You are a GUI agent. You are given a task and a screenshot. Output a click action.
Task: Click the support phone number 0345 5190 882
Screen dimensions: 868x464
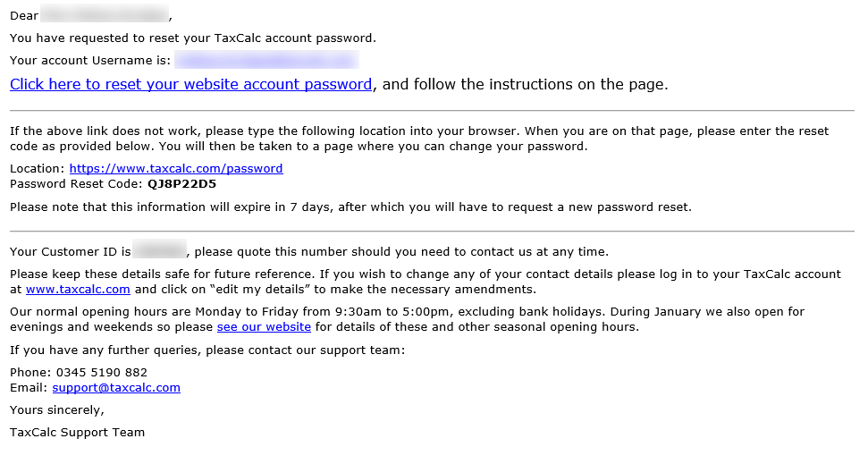click(x=99, y=372)
